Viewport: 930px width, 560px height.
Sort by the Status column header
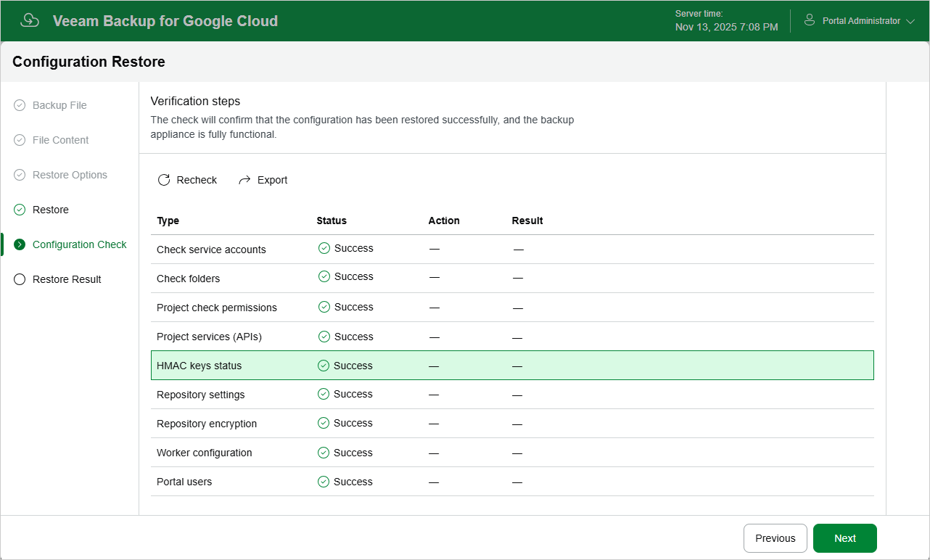[332, 221]
